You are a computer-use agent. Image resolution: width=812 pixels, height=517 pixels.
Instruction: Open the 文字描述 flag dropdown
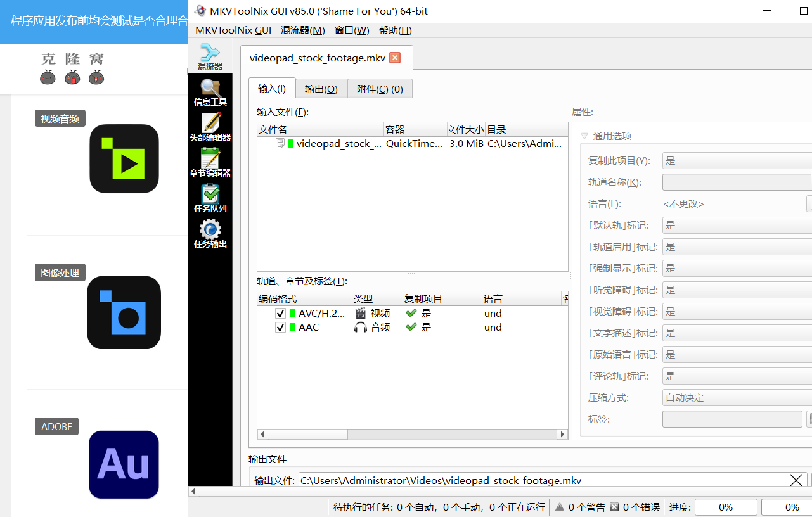737,333
